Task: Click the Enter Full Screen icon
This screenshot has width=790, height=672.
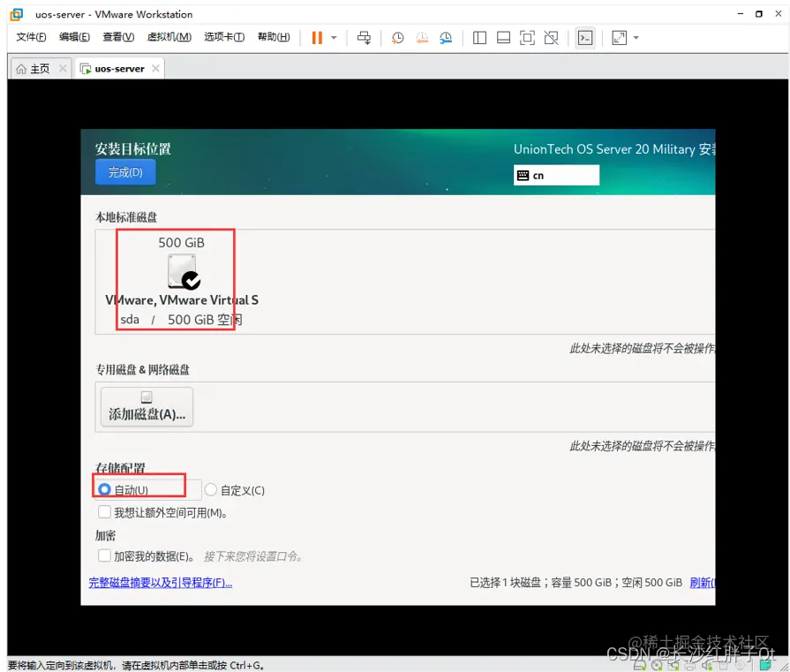Action: pyautogui.click(x=526, y=37)
